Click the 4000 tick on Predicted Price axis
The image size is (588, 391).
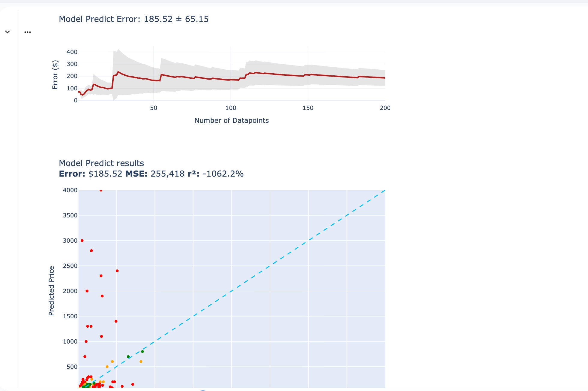pos(70,190)
